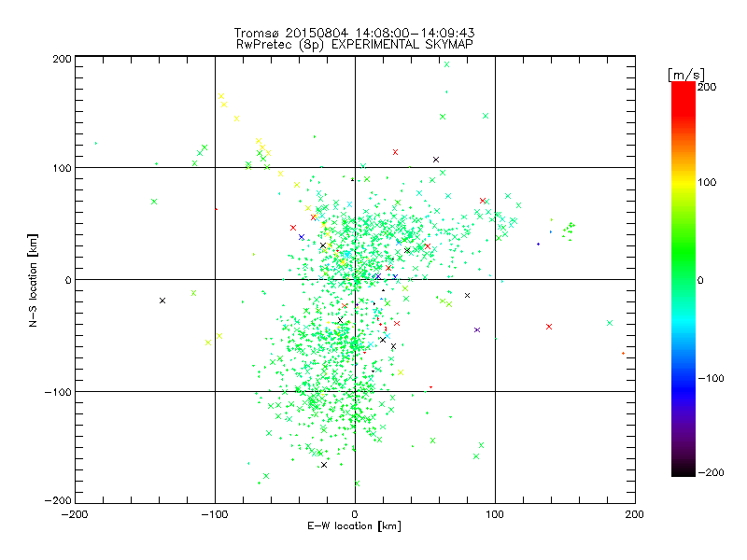This screenshot has width=747, height=560.
Task: Click the colorbar tick label '-200'
Action: coord(711,472)
